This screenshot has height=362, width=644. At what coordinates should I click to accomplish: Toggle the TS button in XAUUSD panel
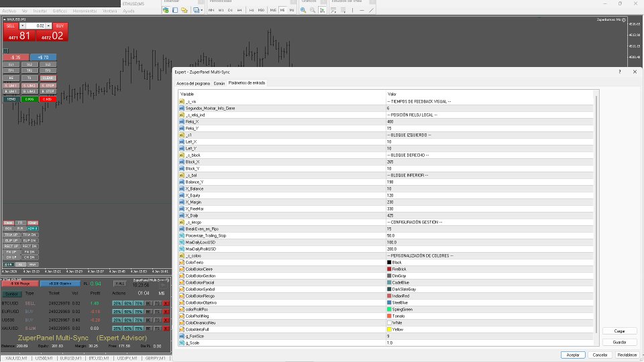[x=29, y=78]
